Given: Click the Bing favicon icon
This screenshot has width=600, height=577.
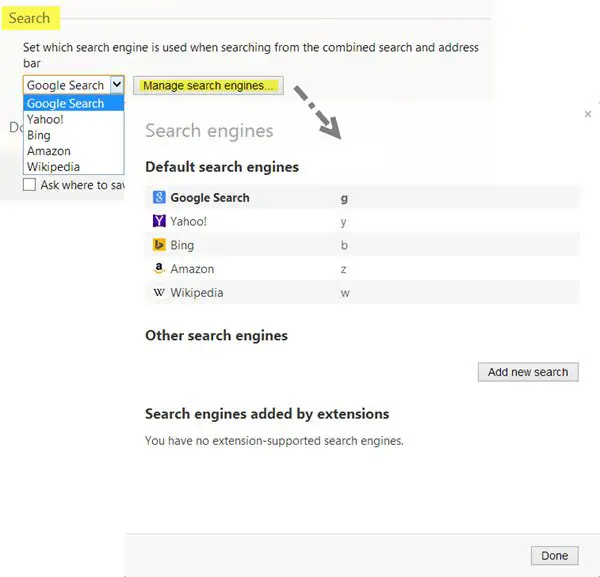Looking at the screenshot, I should click(x=158, y=245).
